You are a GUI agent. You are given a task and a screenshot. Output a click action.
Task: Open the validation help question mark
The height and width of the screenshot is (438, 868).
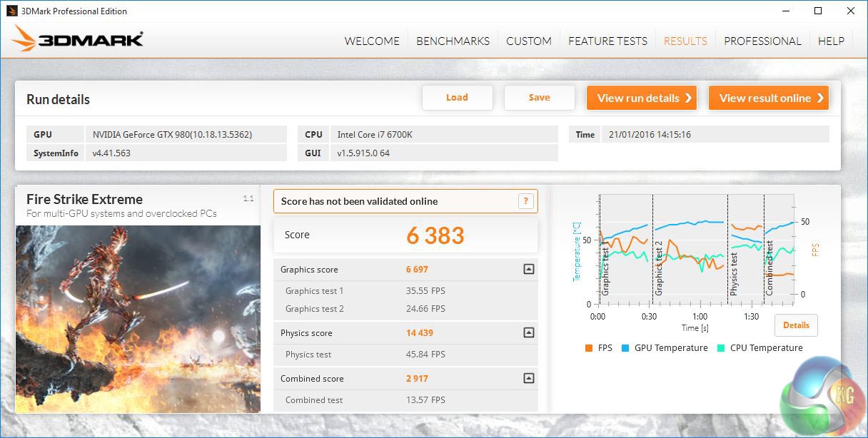[525, 201]
